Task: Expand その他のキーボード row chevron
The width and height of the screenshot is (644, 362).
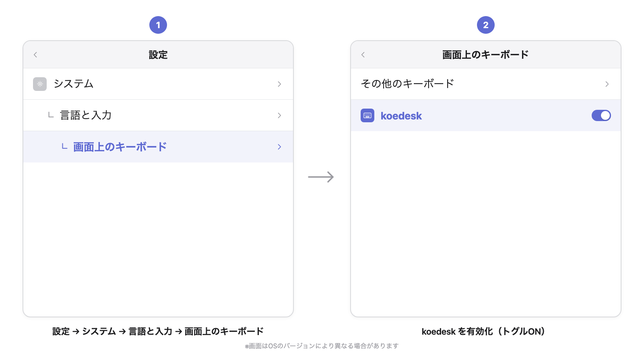Action: [x=607, y=84]
